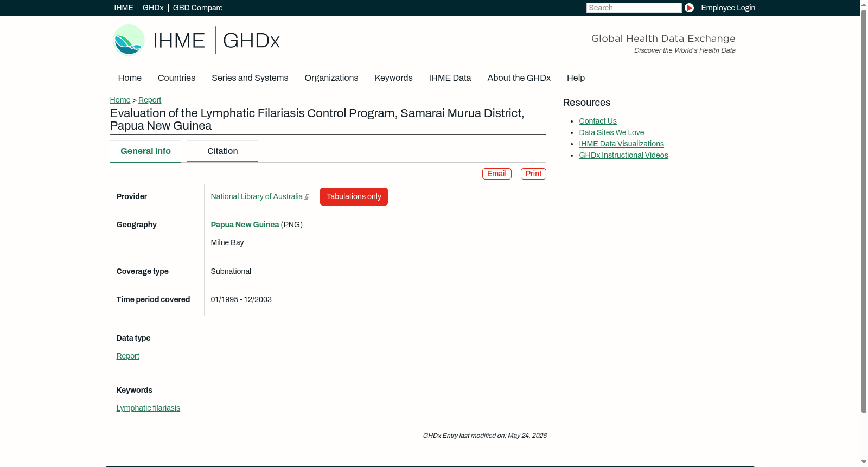Viewport: 868px width, 467px height.
Task: Click the IHME globe logo icon
Action: point(129,40)
